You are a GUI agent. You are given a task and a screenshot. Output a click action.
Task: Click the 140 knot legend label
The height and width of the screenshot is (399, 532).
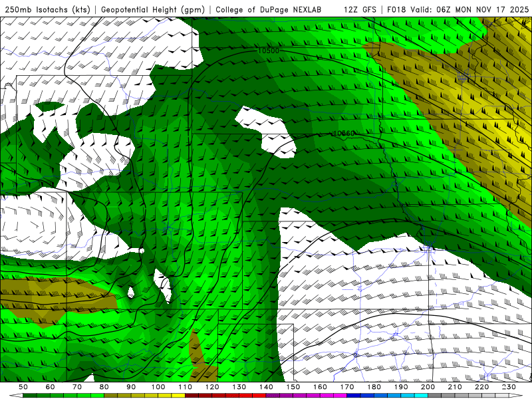266,387
